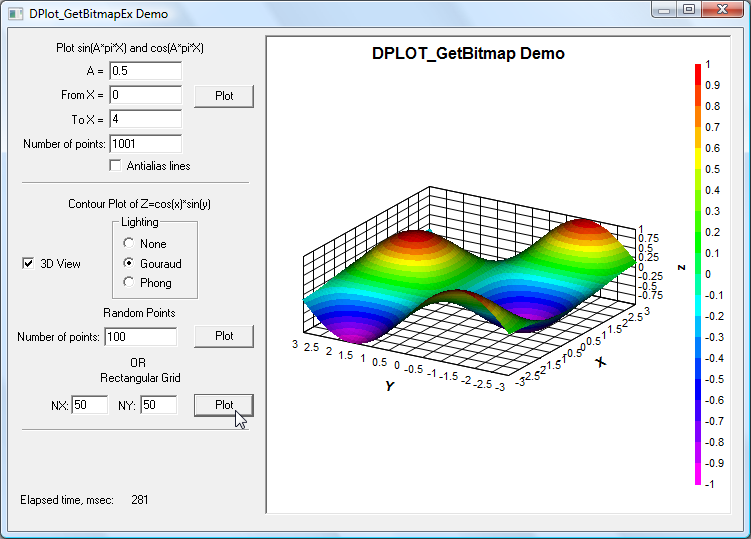Click 'Contour Plot of Z=cos(x)*sin(y)' label
This screenshot has height=539, width=751.
(x=139, y=204)
